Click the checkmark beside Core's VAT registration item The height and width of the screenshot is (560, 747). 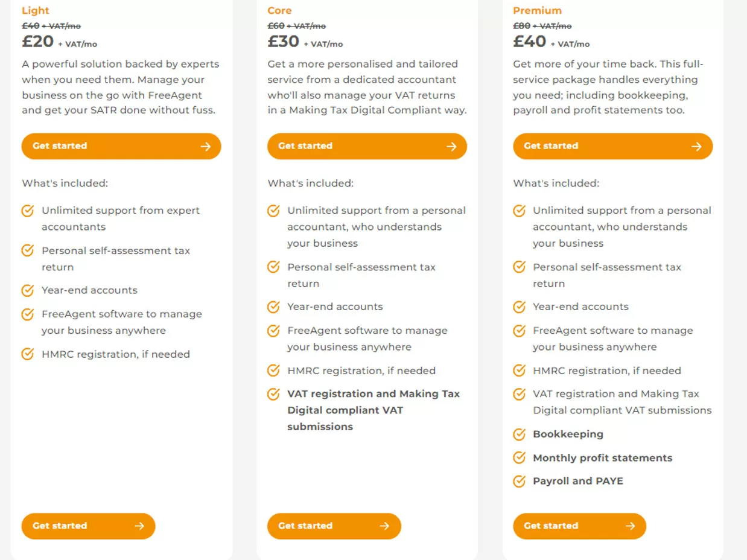pos(273,394)
